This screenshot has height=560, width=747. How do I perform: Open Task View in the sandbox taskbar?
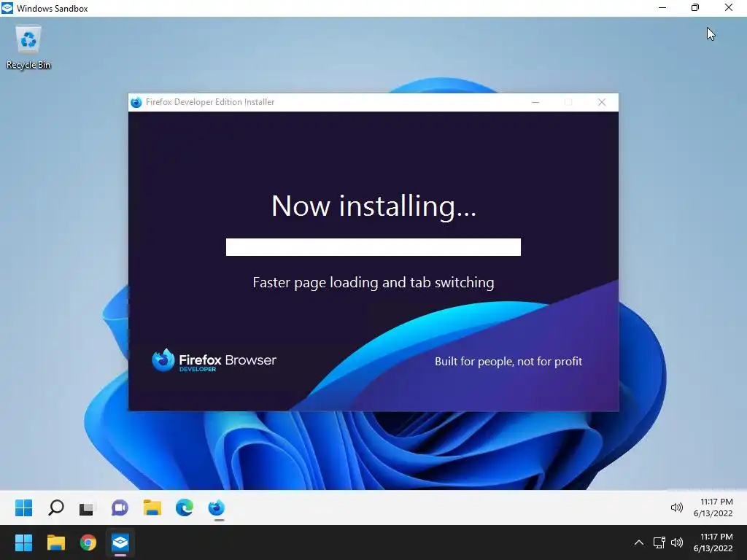pos(88,508)
